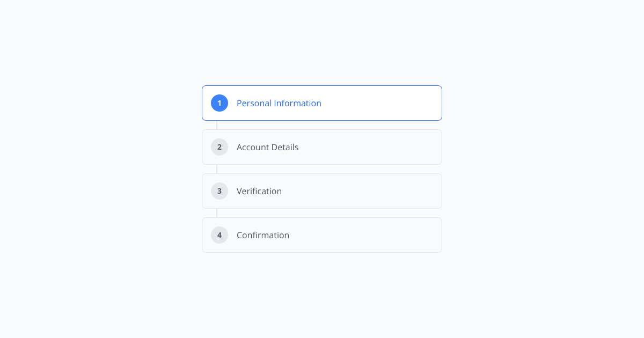Viewport: 644px width, 338px height.
Task: Click the step 2 number badge
Action: [219, 147]
